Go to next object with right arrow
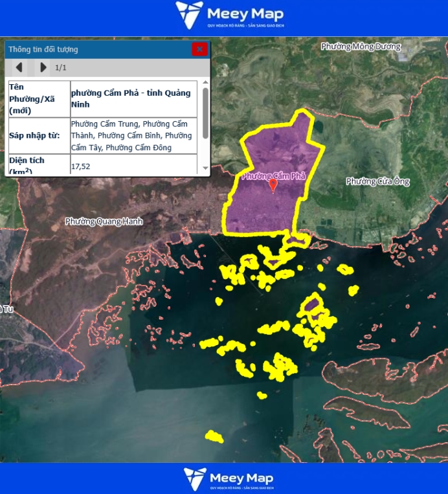The height and width of the screenshot is (494, 448). pyautogui.click(x=43, y=67)
